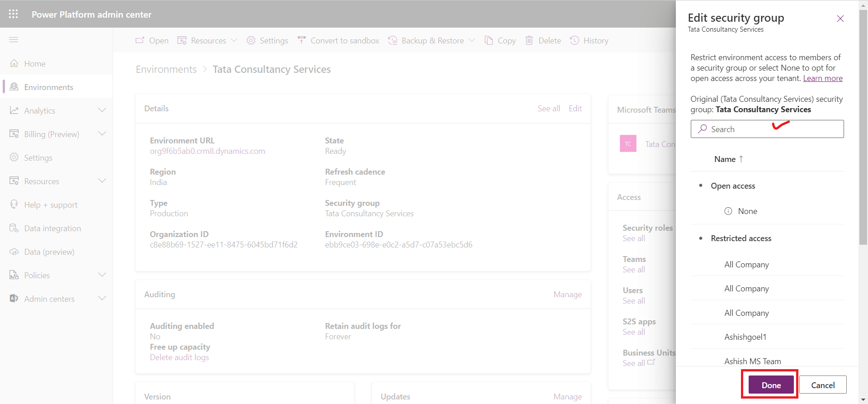This screenshot has width=868, height=404.
Task: Select the Ashish MS Team group
Action: [753, 361]
